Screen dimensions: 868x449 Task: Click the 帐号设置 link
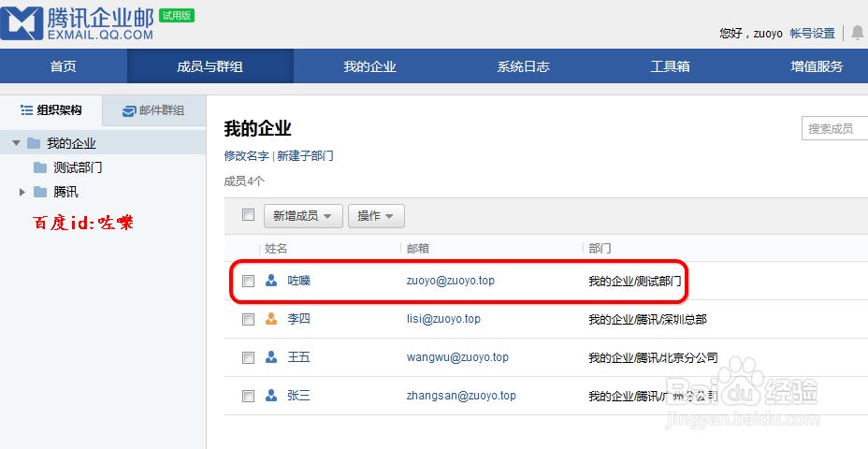(x=812, y=34)
